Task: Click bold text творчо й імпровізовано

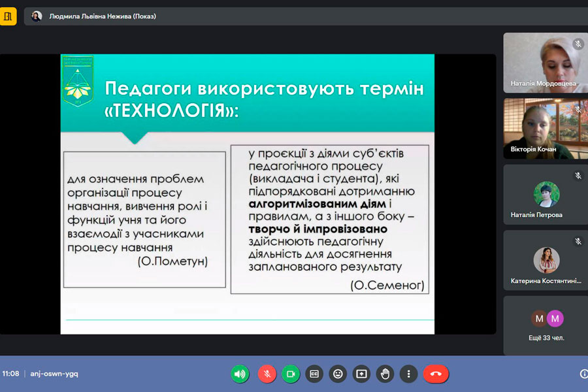Action: coord(318,229)
